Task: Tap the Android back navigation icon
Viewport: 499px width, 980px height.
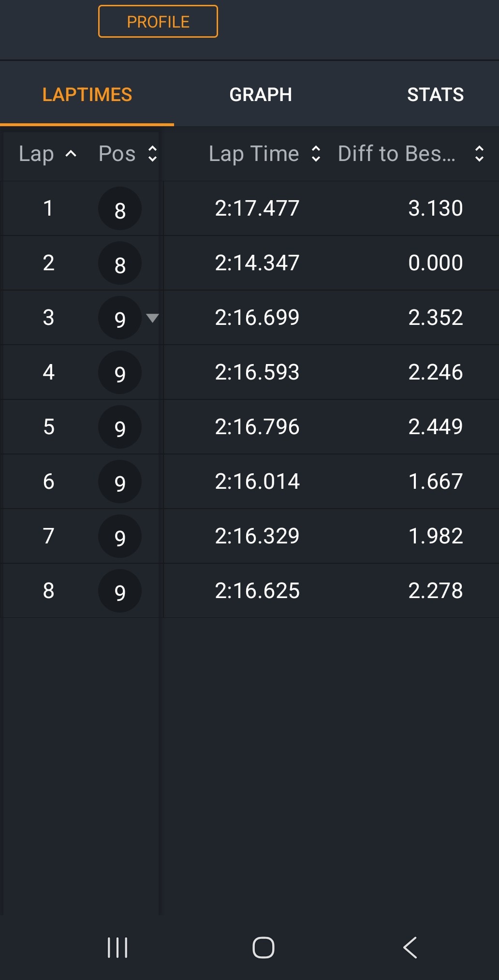Action: [x=410, y=947]
